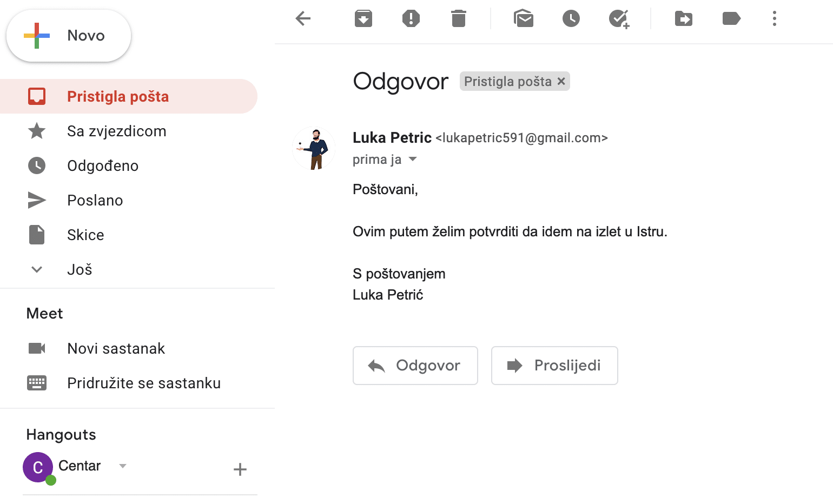This screenshot has height=504, width=833.
Task: Open the 'Poslano' sent folder
Action: click(95, 201)
